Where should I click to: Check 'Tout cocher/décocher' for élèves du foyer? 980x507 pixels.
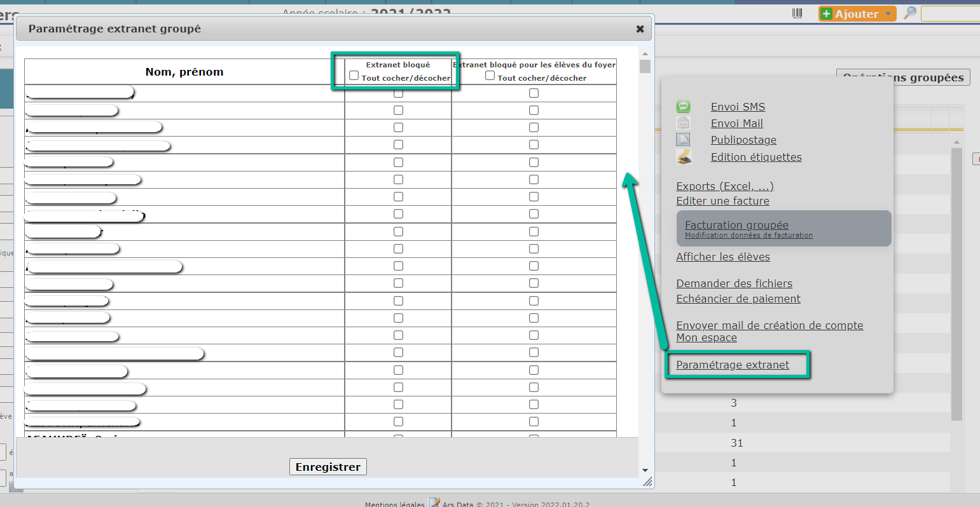point(490,75)
